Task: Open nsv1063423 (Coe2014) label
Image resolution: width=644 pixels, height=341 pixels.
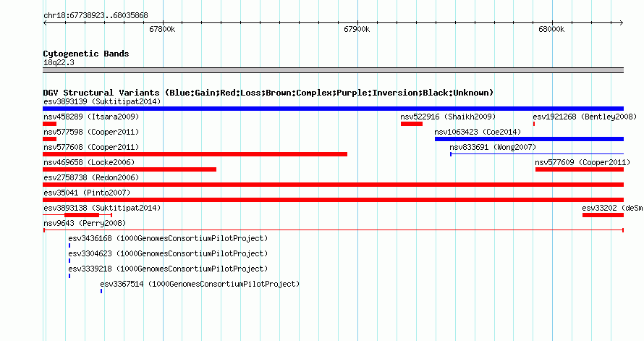Action: 478,132
